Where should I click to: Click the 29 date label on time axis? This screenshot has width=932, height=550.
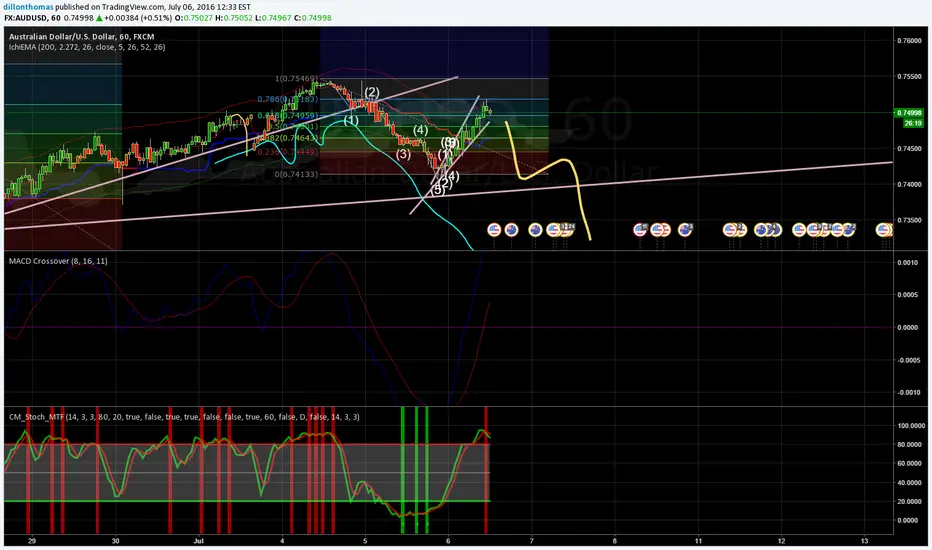pyautogui.click(x=32, y=540)
